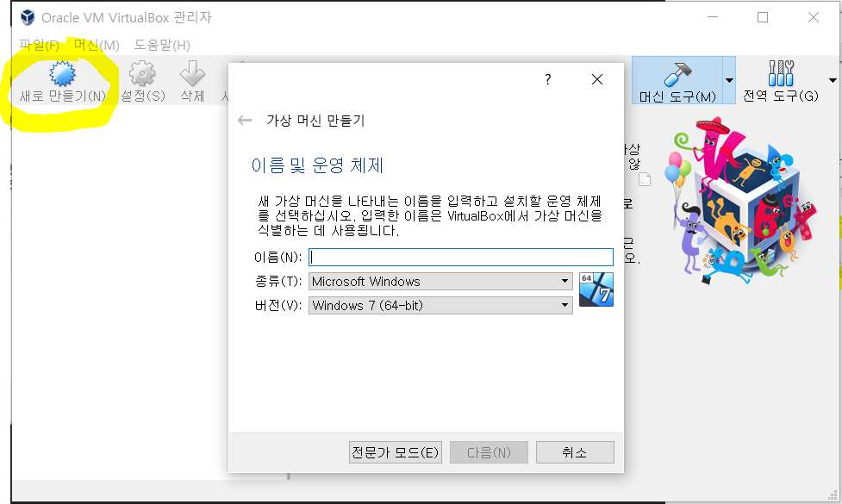Open Global Tools (전역 도구) icon
842x504 pixels.
coord(781,73)
